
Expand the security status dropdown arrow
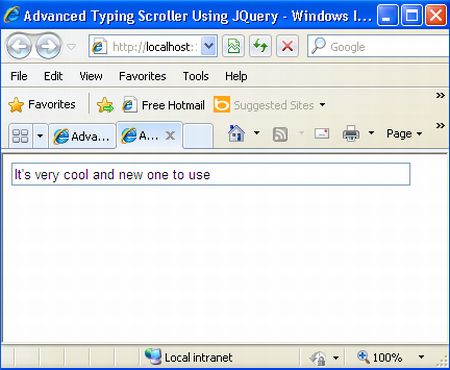tap(336, 358)
